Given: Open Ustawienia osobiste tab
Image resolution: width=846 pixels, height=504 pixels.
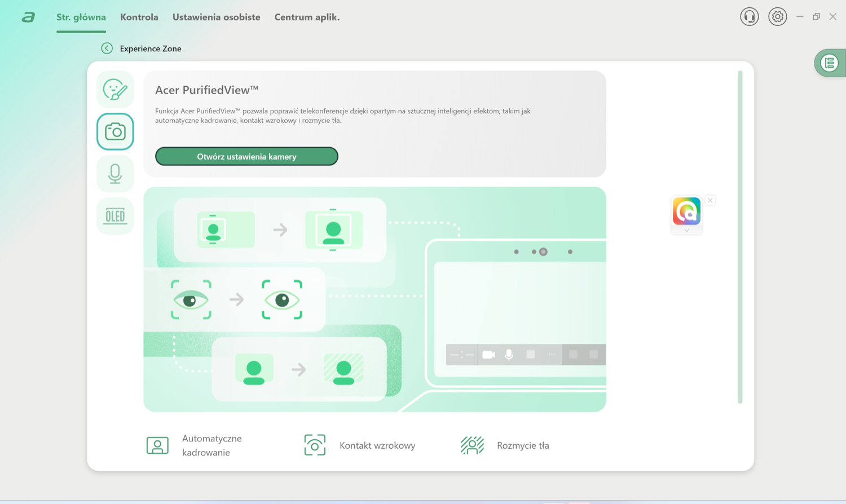Looking at the screenshot, I should pos(217,17).
